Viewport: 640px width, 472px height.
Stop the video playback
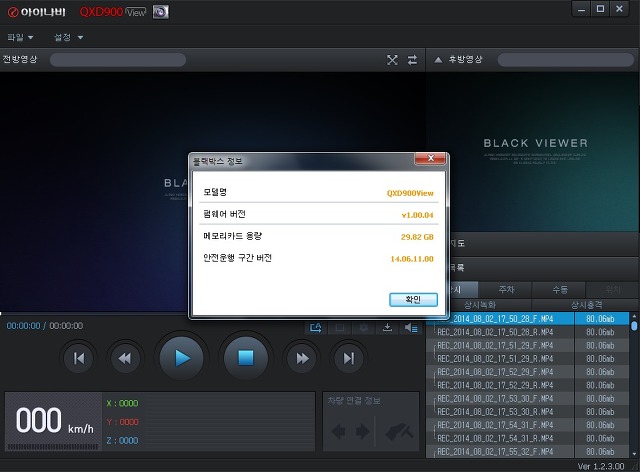click(x=246, y=358)
